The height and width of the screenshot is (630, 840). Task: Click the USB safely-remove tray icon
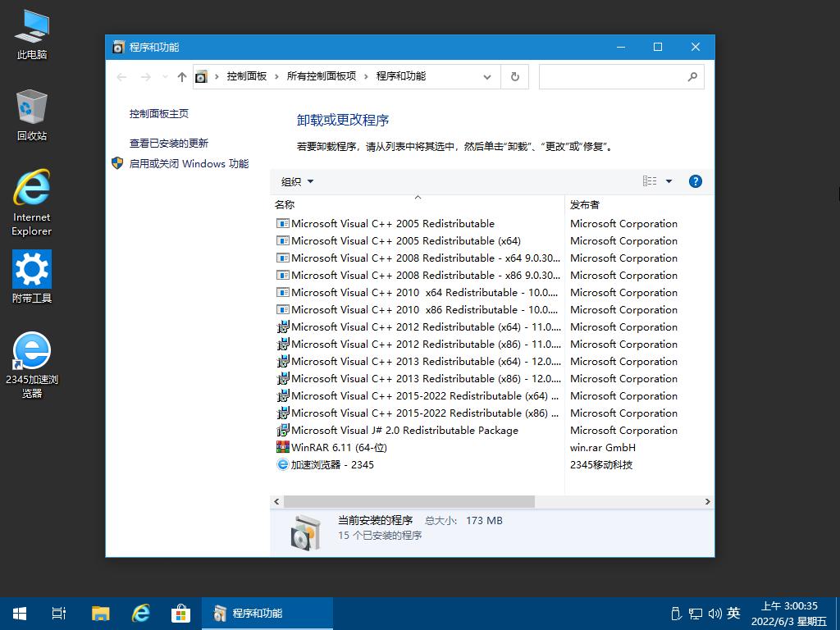tap(676, 614)
